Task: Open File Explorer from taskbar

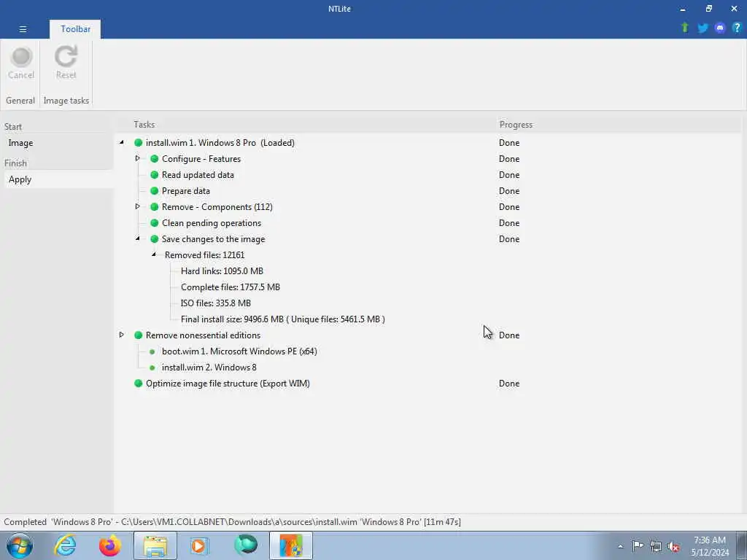Action: pos(155,545)
